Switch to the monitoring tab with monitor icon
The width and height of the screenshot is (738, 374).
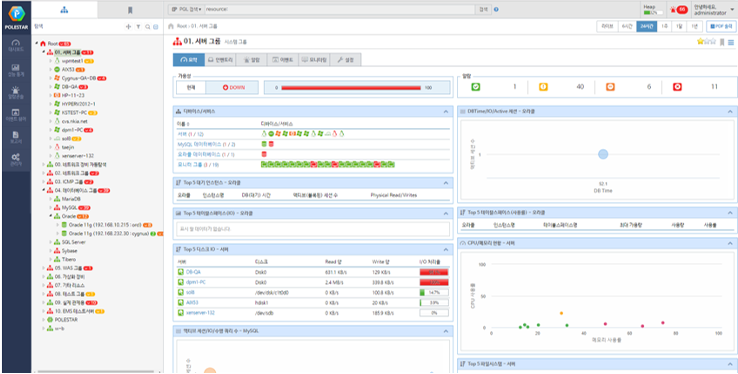(314, 60)
